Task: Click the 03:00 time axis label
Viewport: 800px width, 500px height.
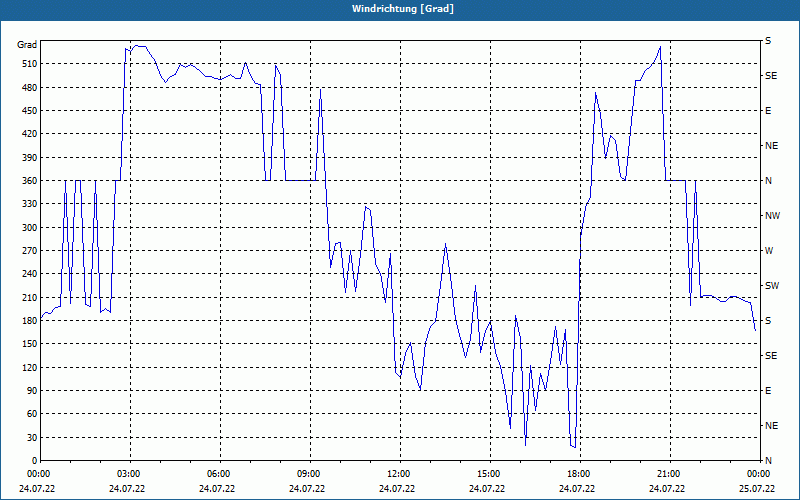Action: click(130, 474)
